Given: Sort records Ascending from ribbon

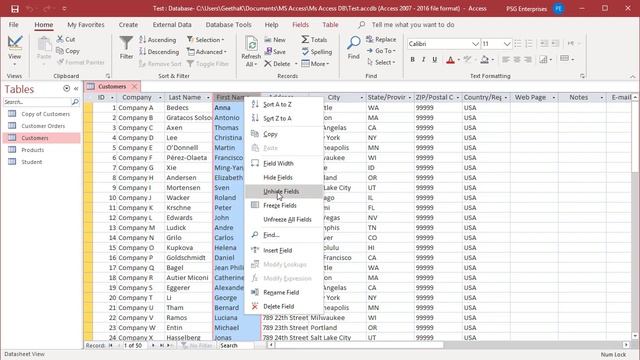Looking at the screenshot, I should 158,40.
